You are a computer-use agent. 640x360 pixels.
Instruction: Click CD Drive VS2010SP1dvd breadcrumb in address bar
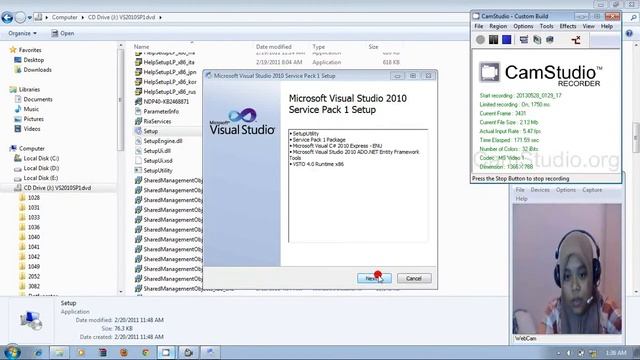[122, 18]
